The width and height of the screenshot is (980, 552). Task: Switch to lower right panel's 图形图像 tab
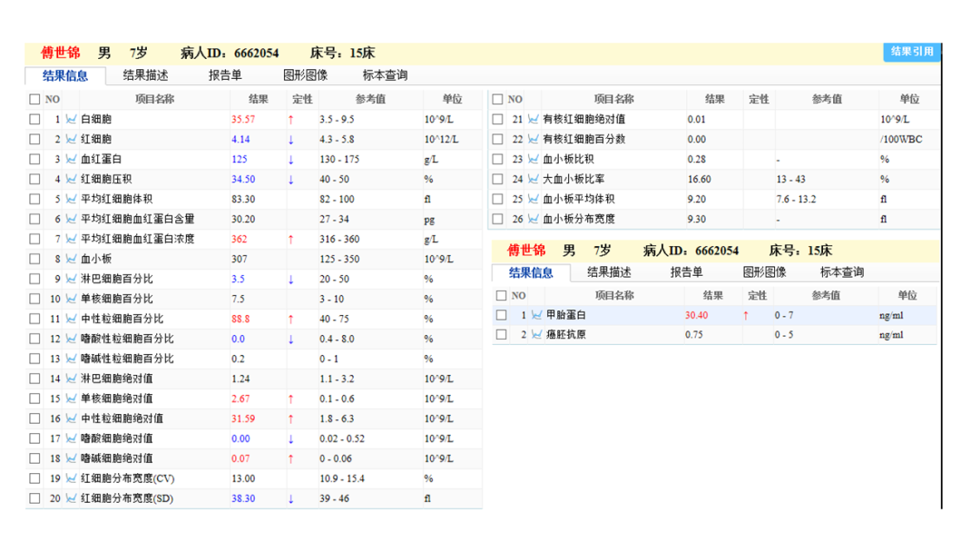point(764,272)
